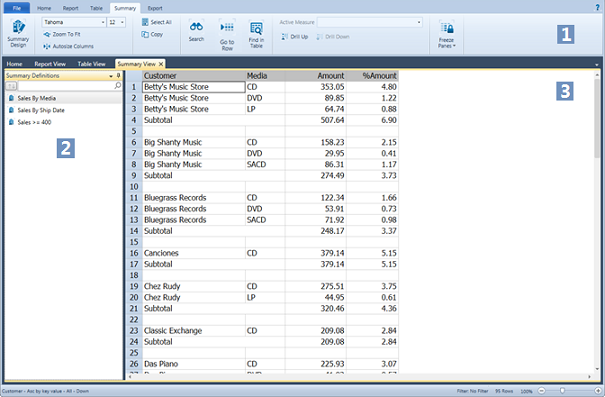Click the Search binoculars icon
Screen dimensions: 605x397
[196, 27]
